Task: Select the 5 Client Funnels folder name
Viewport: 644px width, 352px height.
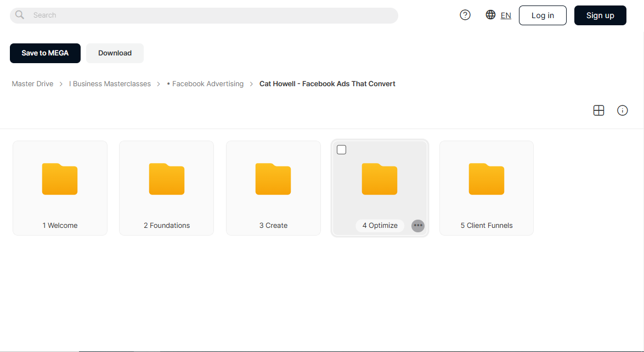Action: pyautogui.click(x=487, y=226)
